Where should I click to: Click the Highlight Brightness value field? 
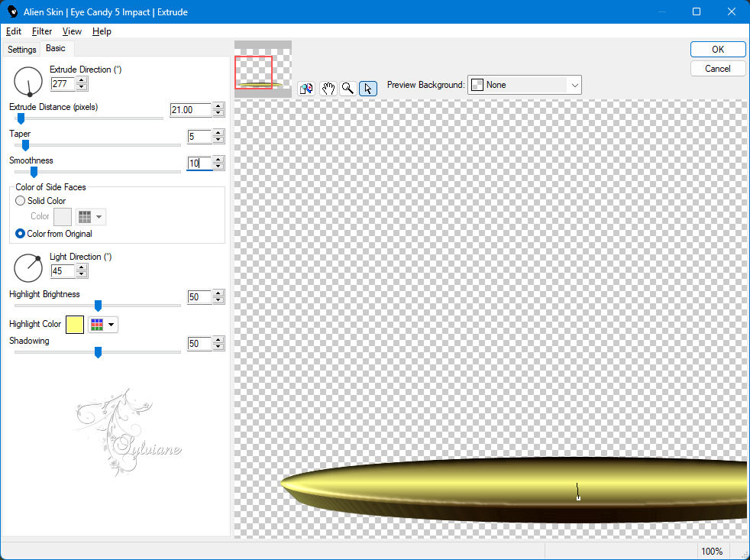(199, 296)
